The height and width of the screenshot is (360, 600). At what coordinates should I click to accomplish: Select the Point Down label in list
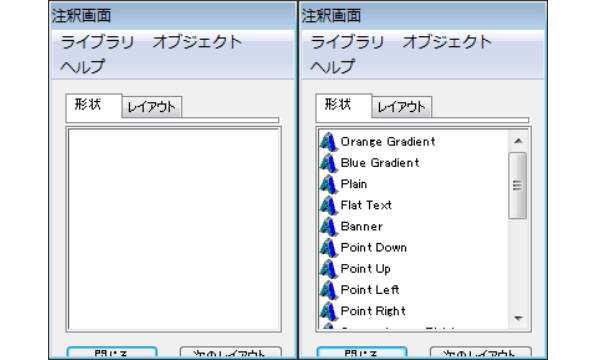pyautogui.click(x=373, y=248)
